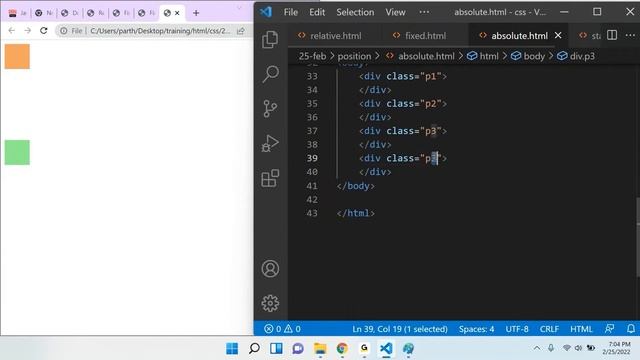Open Task View widgets on taskbar
The image size is (640, 360).
[x=276, y=348]
